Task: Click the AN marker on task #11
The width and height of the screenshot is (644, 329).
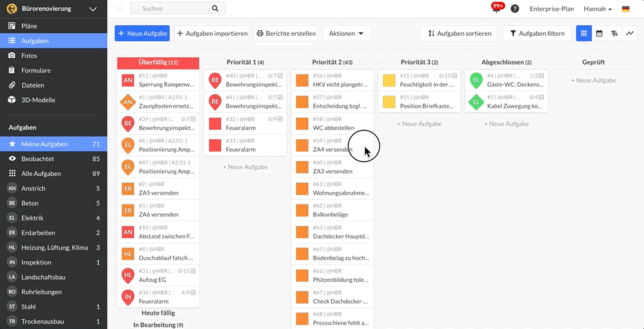Action: 128,81
